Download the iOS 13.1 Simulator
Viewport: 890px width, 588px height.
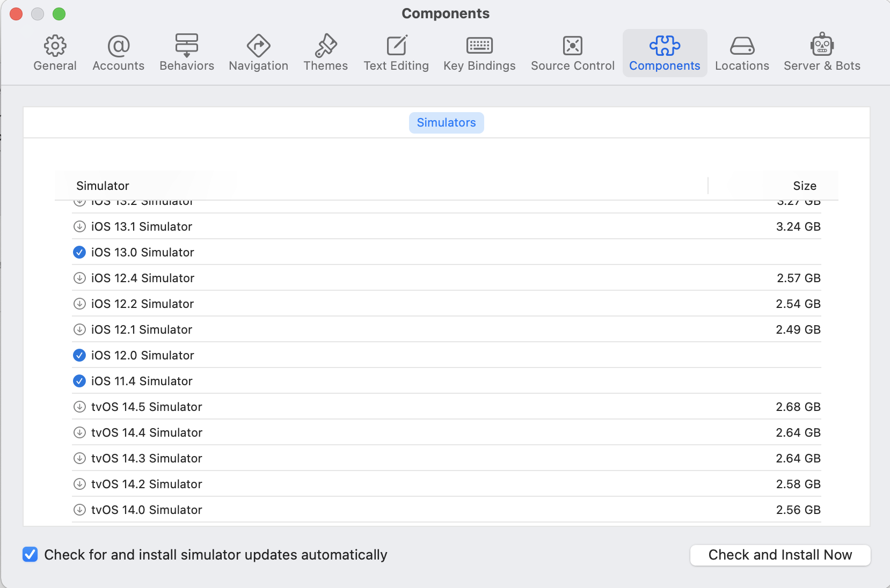(79, 226)
